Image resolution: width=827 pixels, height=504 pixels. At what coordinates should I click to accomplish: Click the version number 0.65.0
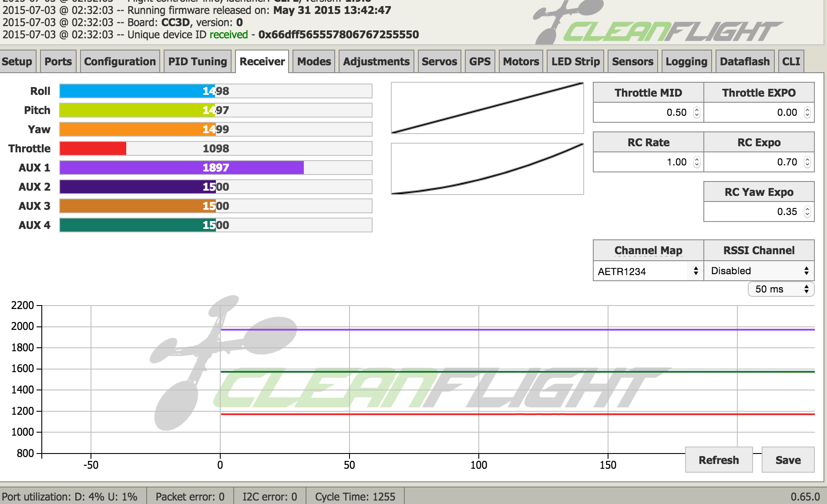(x=805, y=497)
